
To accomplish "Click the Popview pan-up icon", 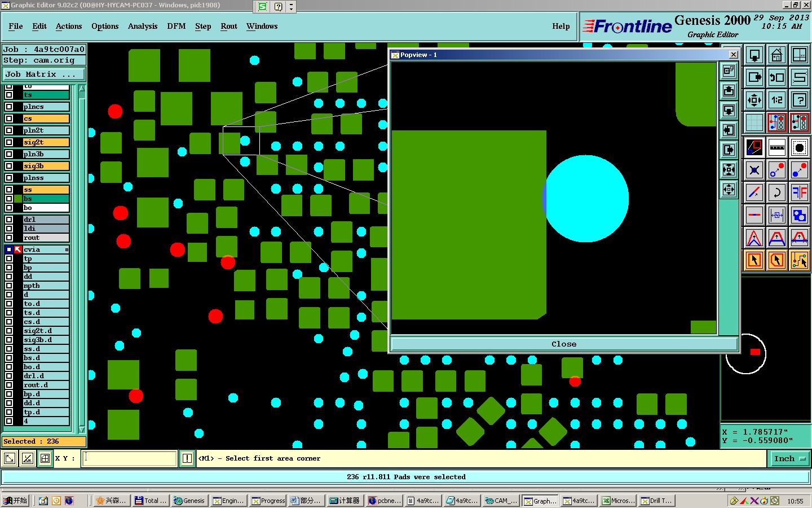I will click(x=729, y=91).
